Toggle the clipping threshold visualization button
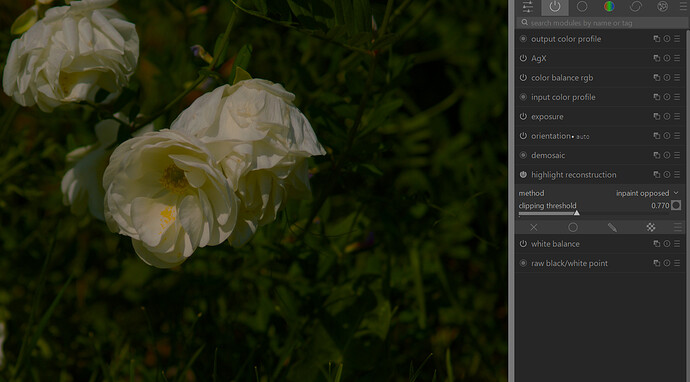Screen dimensions: 690x382 676,206
